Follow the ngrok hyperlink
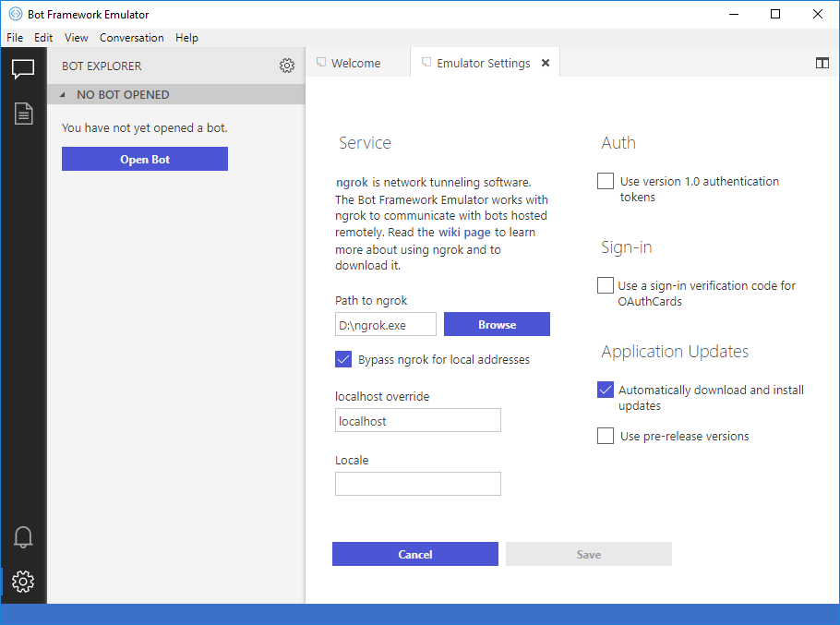This screenshot has width=840, height=625. click(x=352, y=183)
